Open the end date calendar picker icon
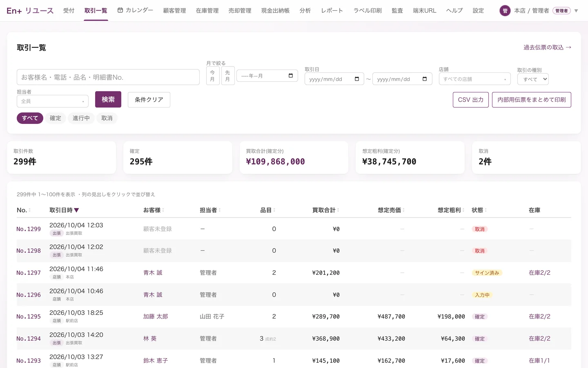 (425, 79)
